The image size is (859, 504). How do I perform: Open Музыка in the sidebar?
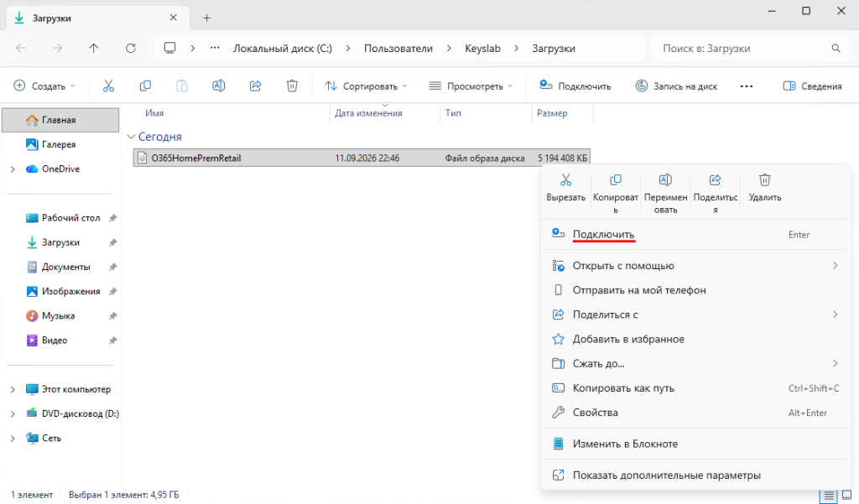[x=60, y=316]
